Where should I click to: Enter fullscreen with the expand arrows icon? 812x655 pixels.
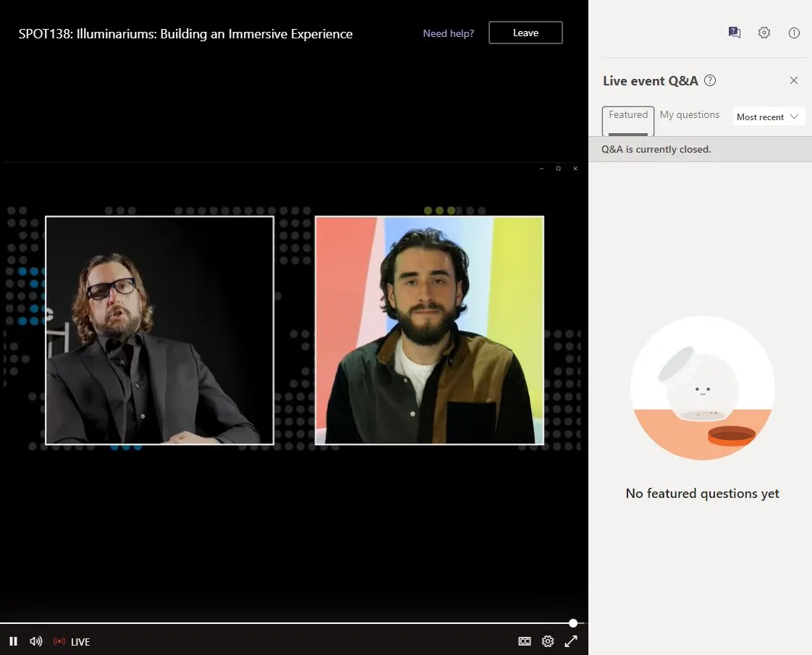click(x=571, y=641)
